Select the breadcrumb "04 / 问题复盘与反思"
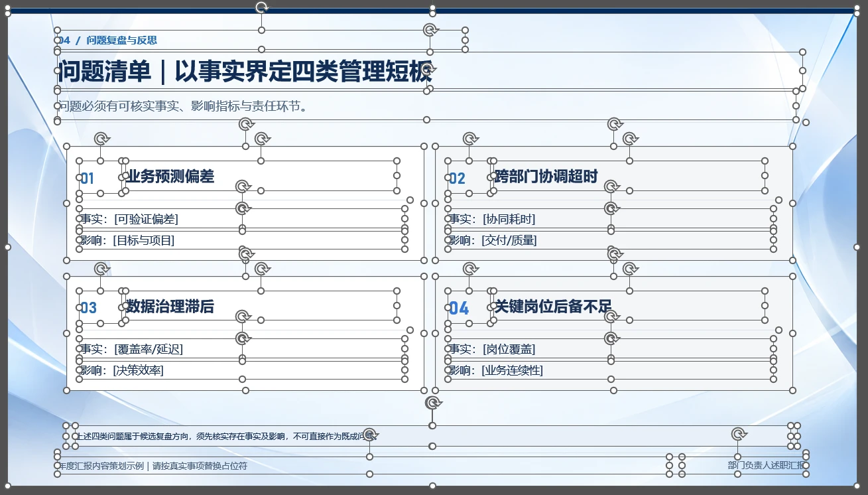Viewport: 868px width, 495px height. pos(107,40)
